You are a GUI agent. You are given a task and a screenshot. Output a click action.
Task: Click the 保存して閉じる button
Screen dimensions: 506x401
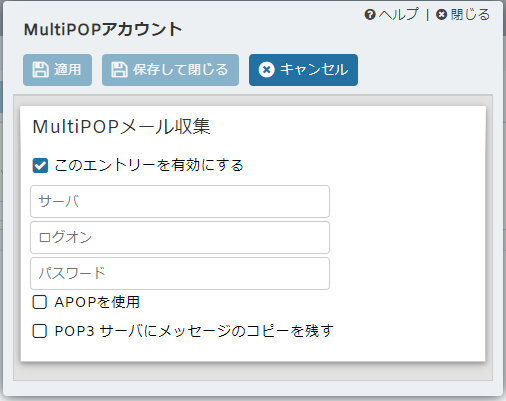point(170,70)
